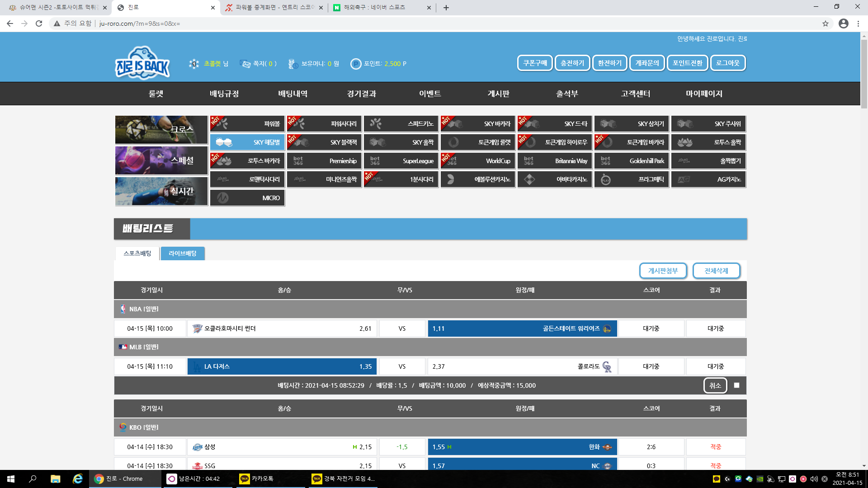Click the 진로 IS BACK site logo
Screen dimensions: 868x488
pyautogui.click(x=142, y=63)
